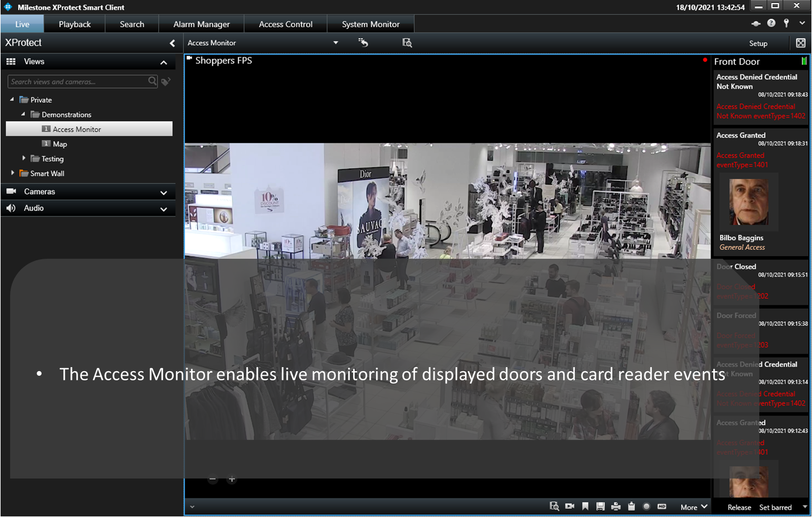Click the zoom out minus button on camera view
812x517 pixels.
(213, 479)
